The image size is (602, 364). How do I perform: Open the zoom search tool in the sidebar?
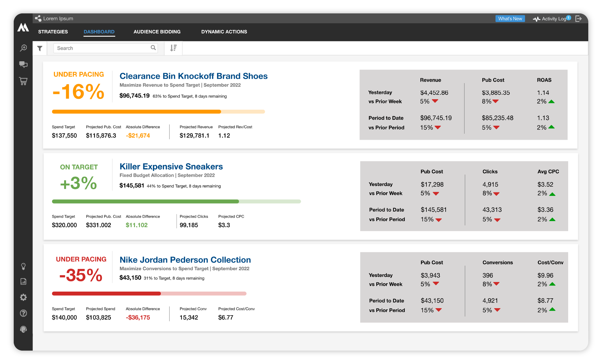click(x=23, y=48)
